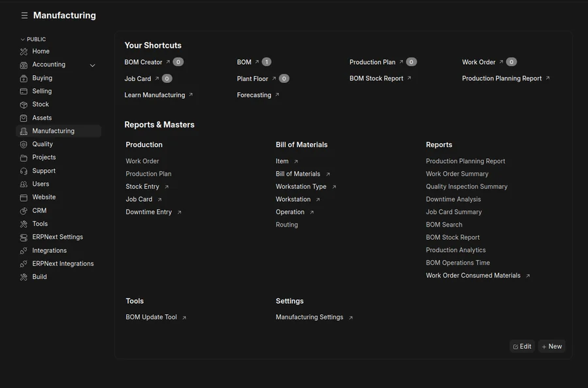Image resolution: width=588 pixels, height=388 pixels.
Task: Click the Integrations sidebar icon
Action: pyautogui.click(x=24, y=250)
